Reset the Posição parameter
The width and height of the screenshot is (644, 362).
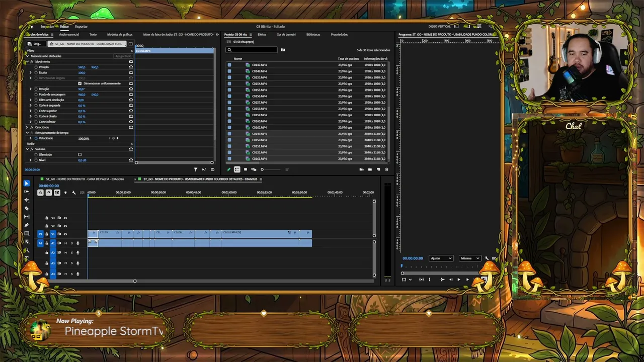click(131, 67)
